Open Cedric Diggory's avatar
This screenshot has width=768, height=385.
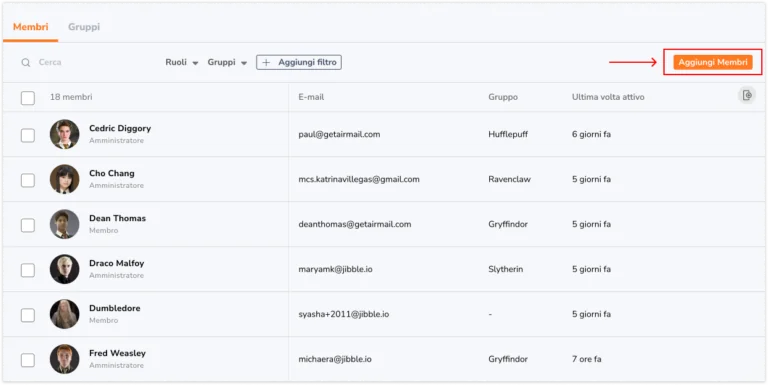pos(65,134)
